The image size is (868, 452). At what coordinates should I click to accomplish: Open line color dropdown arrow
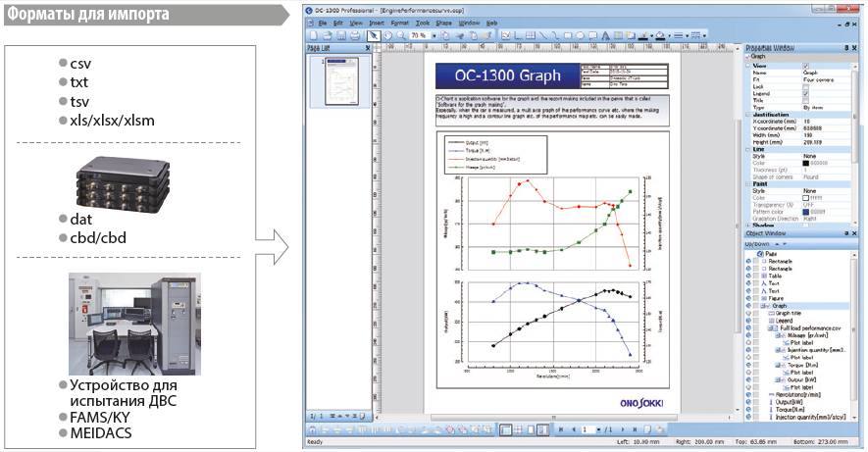pos(651,36)
